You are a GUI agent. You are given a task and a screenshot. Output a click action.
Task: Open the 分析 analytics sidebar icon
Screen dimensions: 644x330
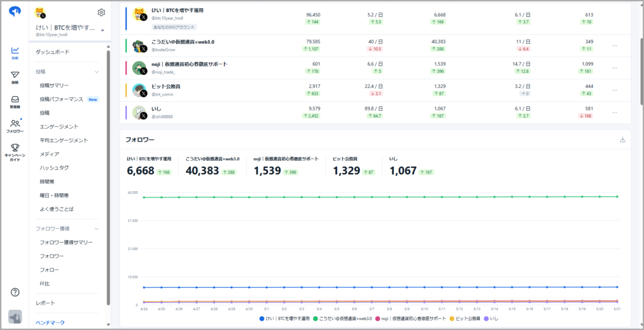(15, 53)
